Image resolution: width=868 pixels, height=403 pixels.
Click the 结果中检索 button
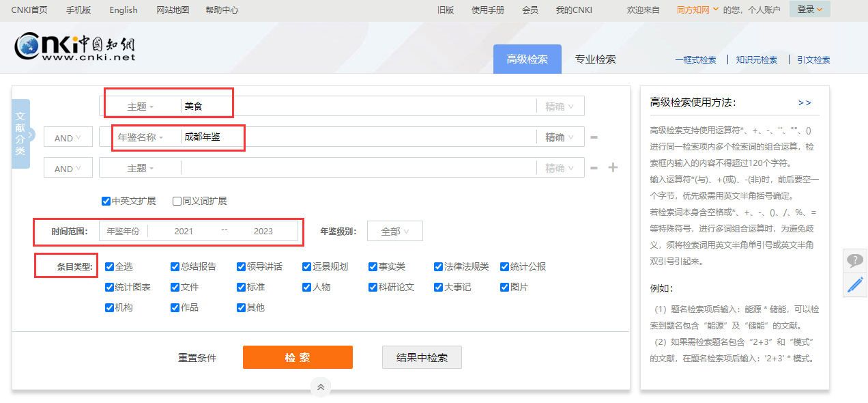(x=422, y=357)
